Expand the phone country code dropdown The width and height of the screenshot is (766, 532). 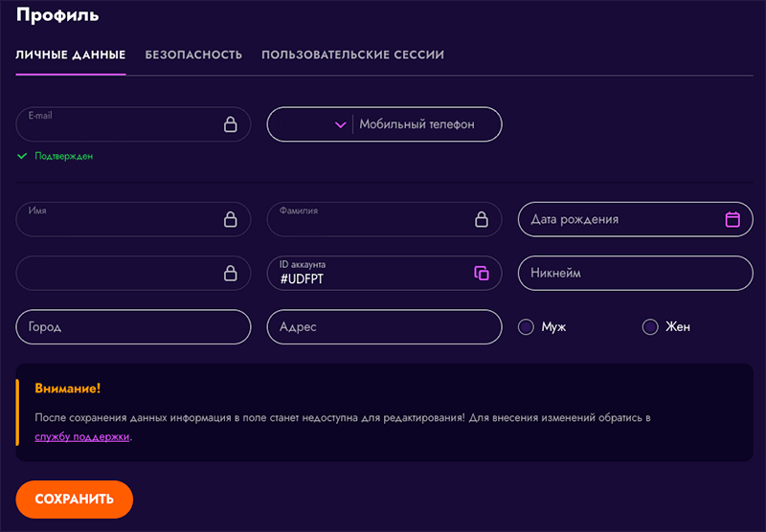(340, 124)
